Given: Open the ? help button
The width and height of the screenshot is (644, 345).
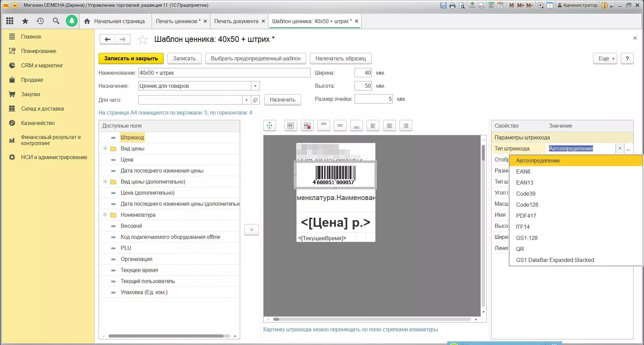Looking at the screenshot, I should 627,59.
